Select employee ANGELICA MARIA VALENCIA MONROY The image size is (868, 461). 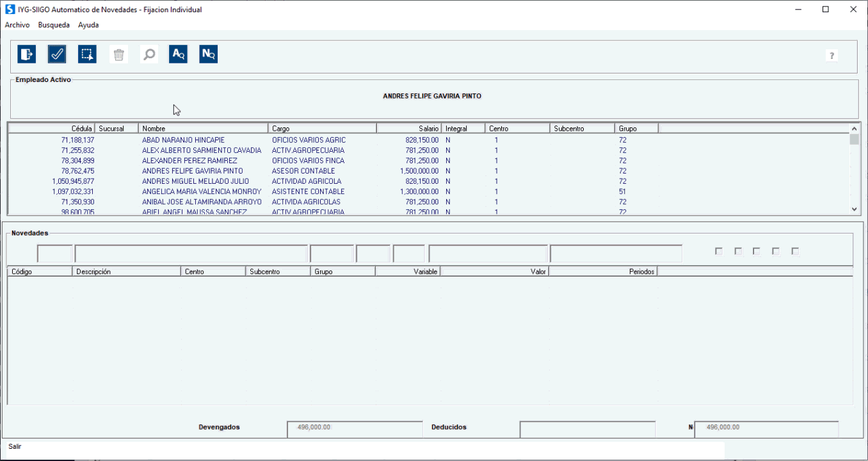pyautogui.click(x=202, y=191)
